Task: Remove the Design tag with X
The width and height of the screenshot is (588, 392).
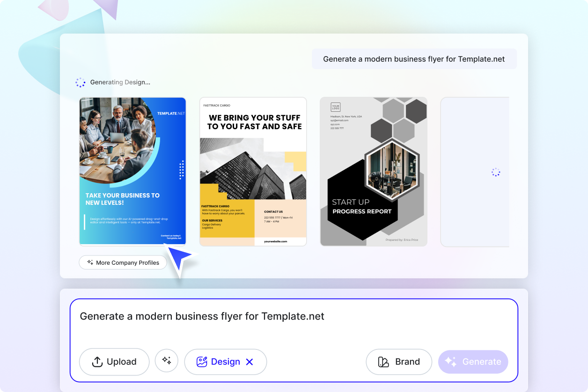Action: [250, 362]
